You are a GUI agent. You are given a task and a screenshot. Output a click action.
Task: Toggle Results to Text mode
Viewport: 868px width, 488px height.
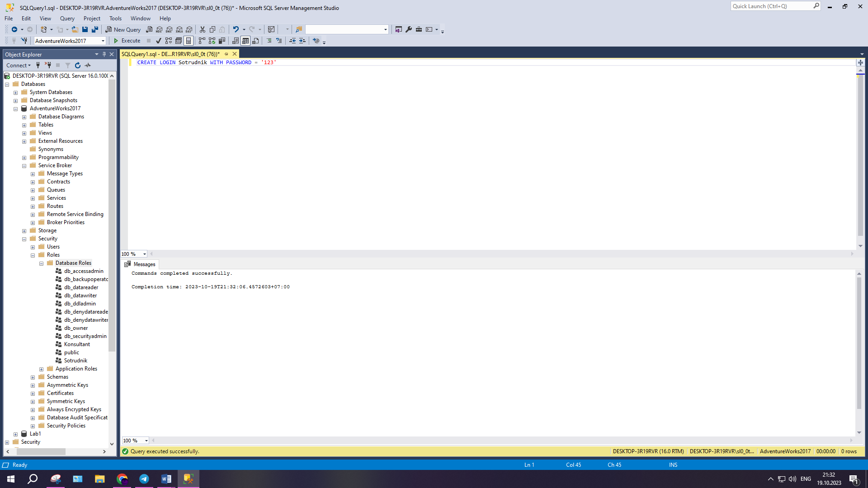tap(236, 41)
